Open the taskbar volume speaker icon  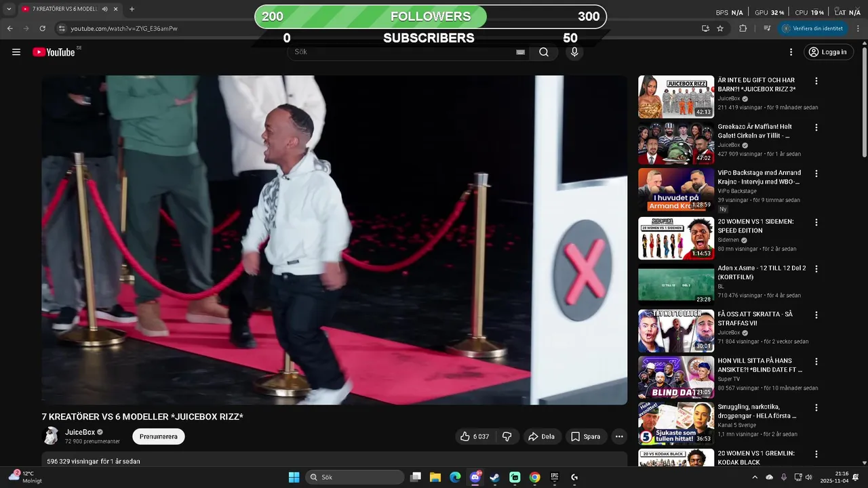[809, 477]
